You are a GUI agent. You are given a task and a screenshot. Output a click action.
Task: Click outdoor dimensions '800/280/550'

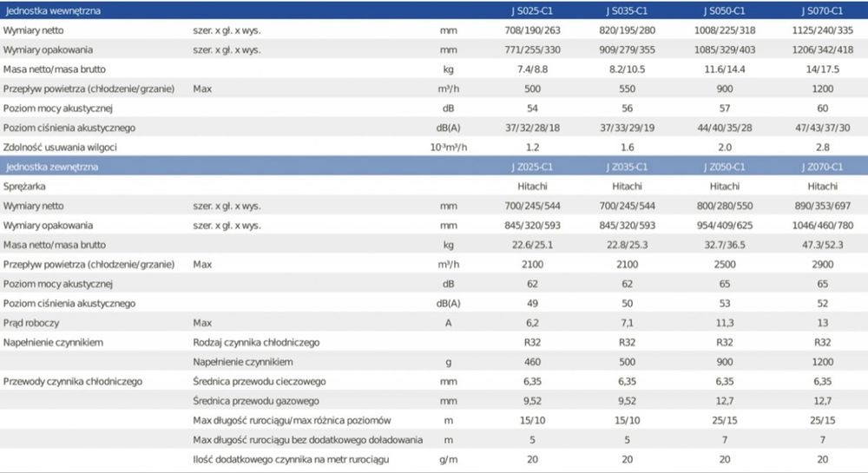coord(724,206)
